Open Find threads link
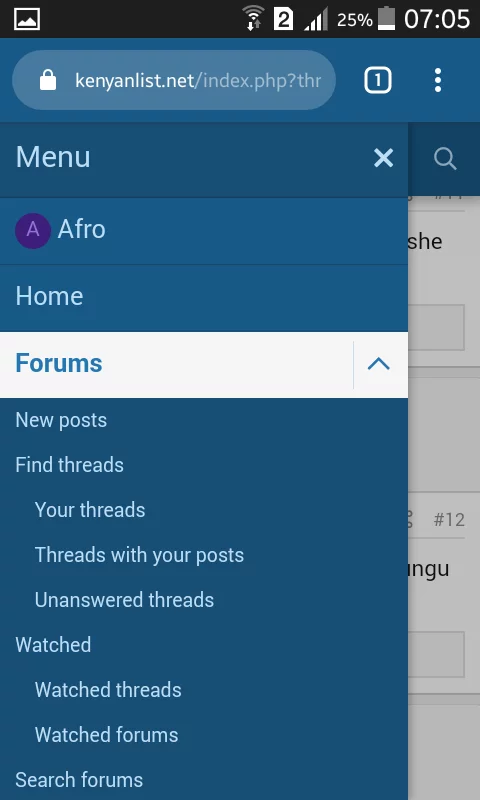The width and height of the screenshot is (480, 800). pyautogui.click(x=69, y=465)
